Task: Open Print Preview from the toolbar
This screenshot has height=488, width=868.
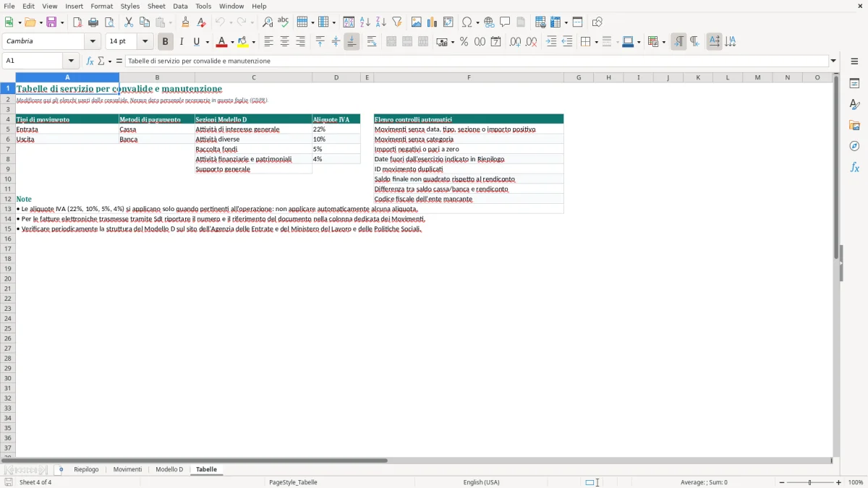Action: pyautogui.click(x=109, y=22)
